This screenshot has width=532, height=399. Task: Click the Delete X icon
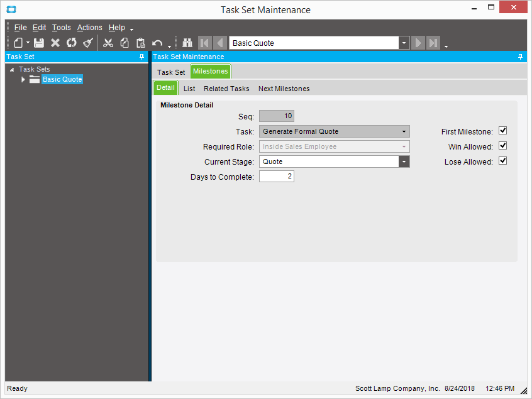tap(55, 43)
